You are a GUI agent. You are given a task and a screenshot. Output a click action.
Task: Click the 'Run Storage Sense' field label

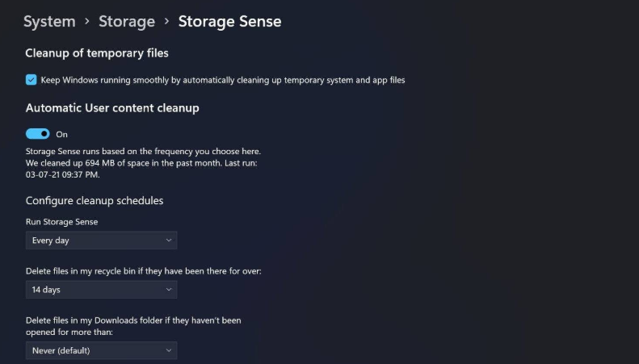pos(62,221)
